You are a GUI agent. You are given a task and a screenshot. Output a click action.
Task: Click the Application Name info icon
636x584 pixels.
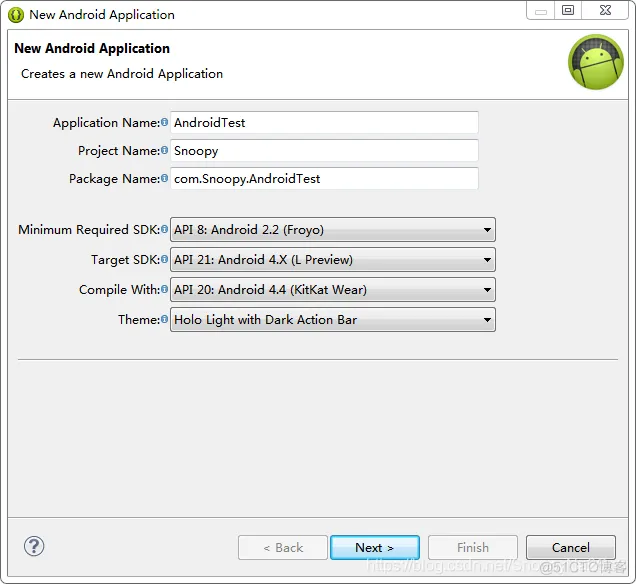164,122
